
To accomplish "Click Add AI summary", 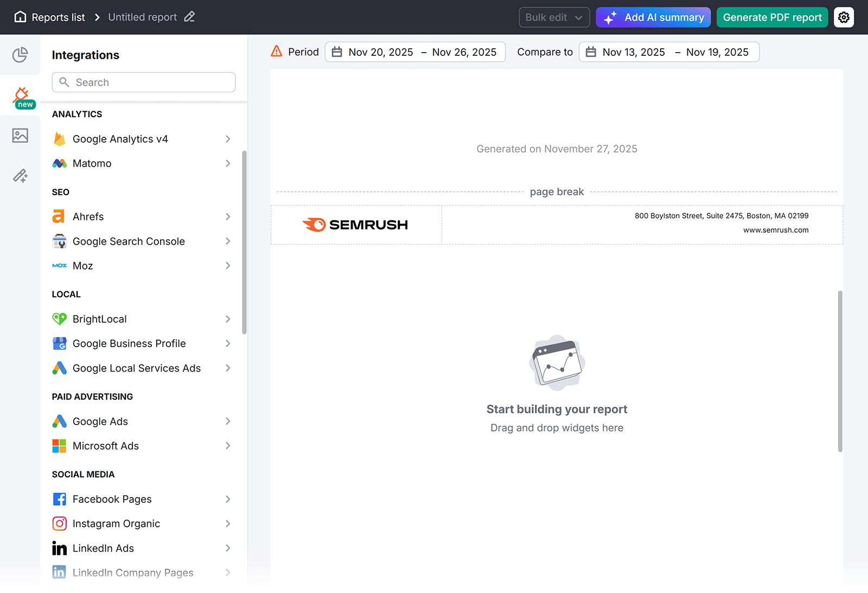I will [653, 17].
